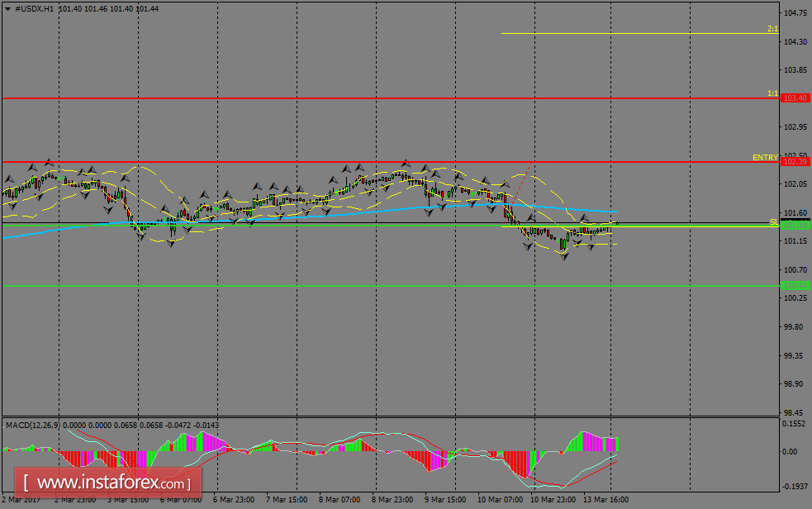Screen dimensions: 812x509
Task: Click the -0.1937 MACD scale value
Action: 795,487
